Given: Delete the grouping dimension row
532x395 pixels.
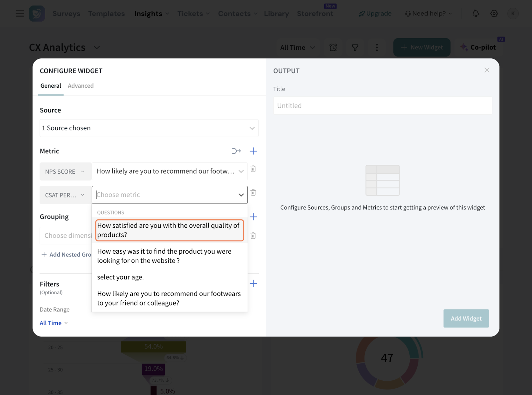Looking at the screenshot, I should coord(253,236).
